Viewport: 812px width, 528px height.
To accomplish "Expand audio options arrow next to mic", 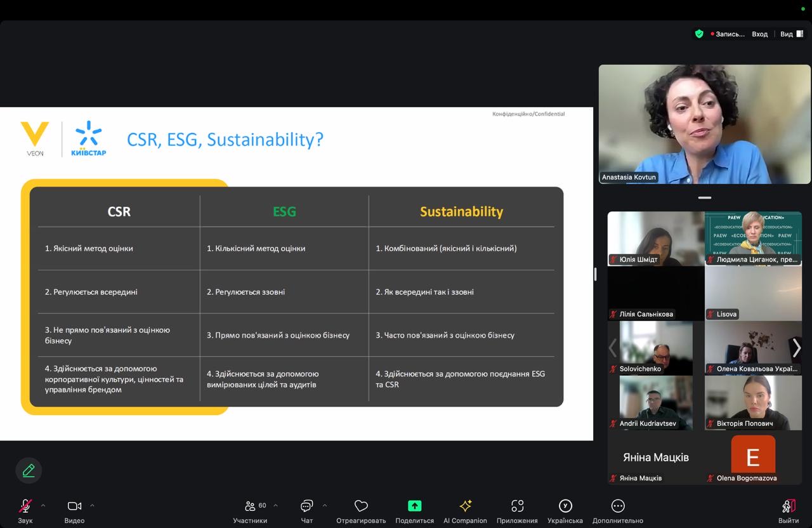I will pyautogui.click(x=43, y=506).
